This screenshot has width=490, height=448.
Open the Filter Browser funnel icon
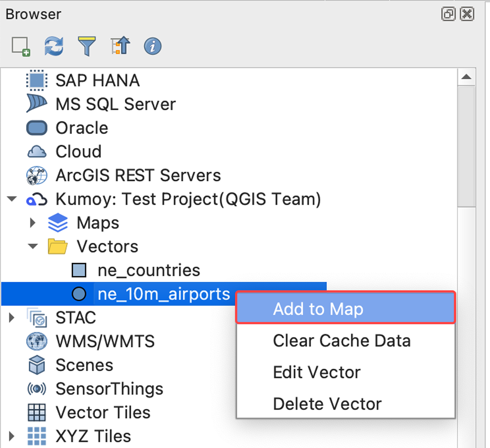tap(87, 46)
